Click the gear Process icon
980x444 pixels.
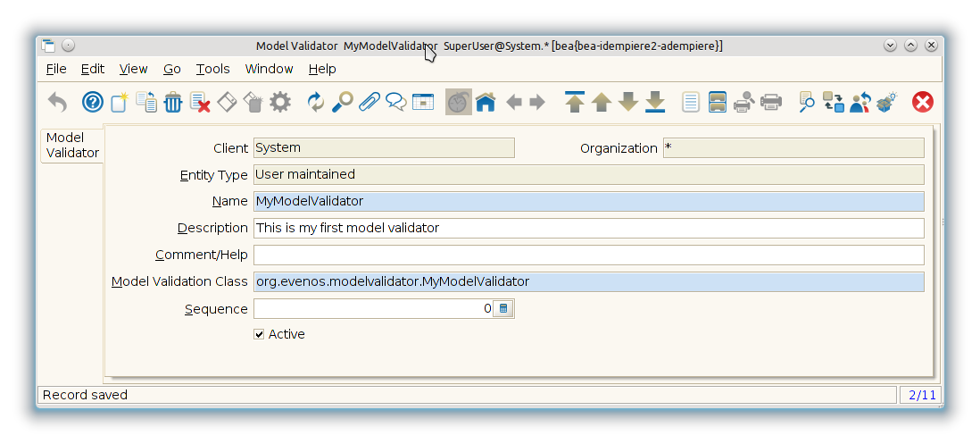click(x=280, y=103)
